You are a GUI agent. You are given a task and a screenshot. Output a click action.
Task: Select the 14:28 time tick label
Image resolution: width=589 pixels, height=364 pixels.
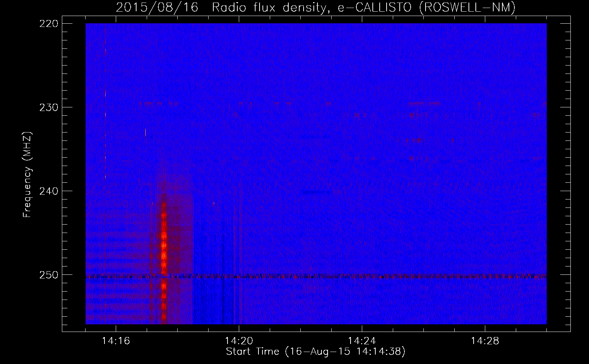(485, 341)
